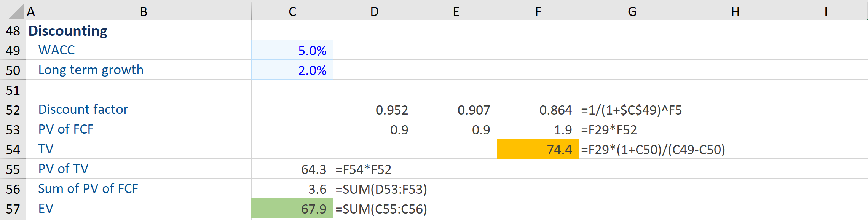Select PV of TV value 64.3
Viewport: 868px width, 220px height.
tap(292, 169)
